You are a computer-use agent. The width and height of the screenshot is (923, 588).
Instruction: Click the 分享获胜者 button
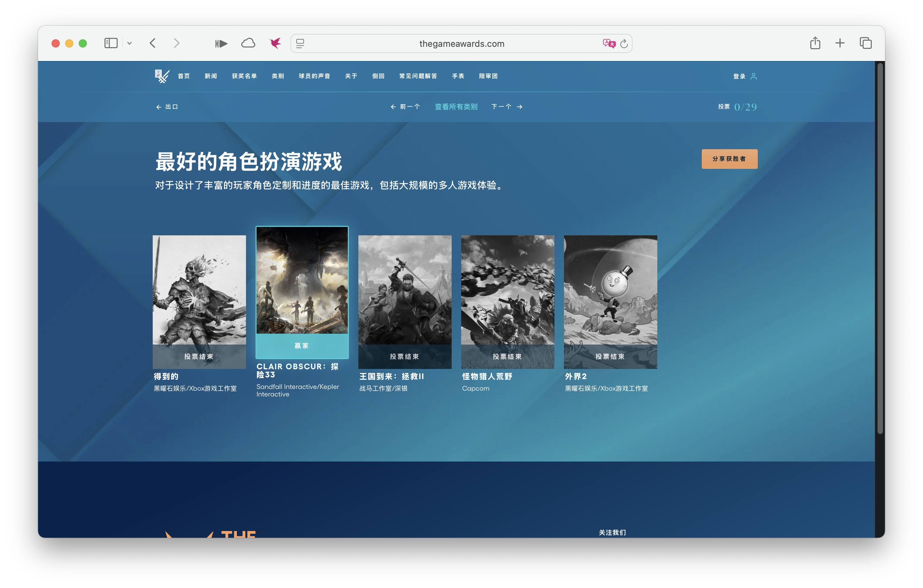729,159
